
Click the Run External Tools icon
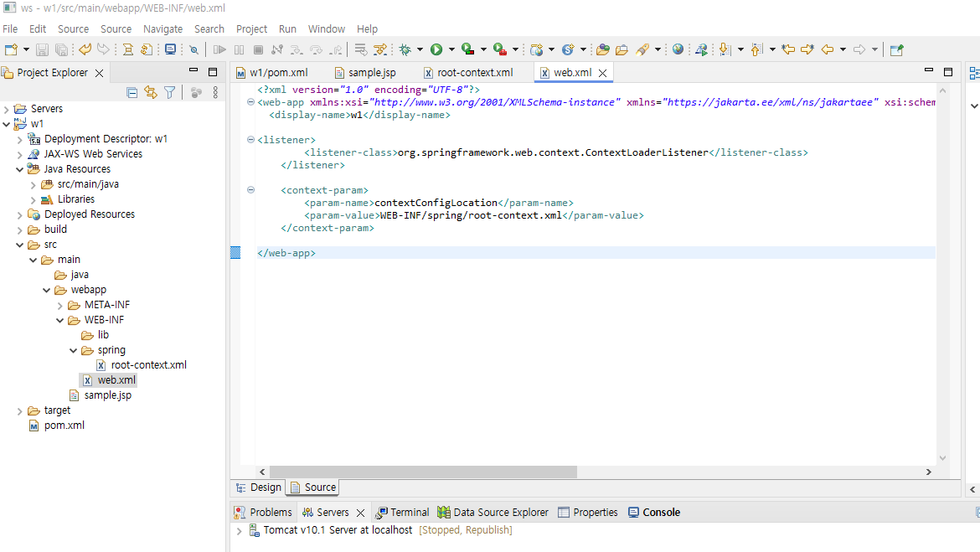pyautogui.click(x=499, y=50)
